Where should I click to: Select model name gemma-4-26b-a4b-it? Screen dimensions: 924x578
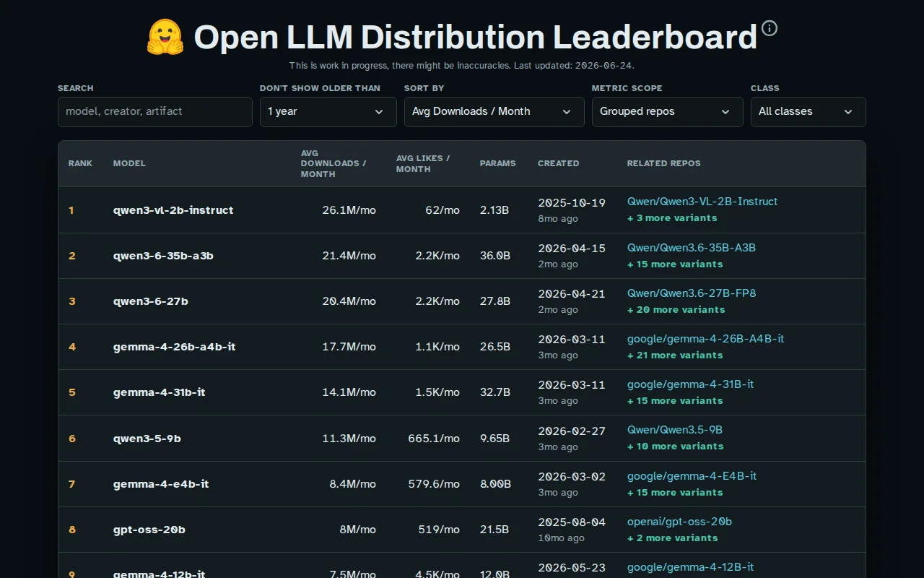[174, 347]
